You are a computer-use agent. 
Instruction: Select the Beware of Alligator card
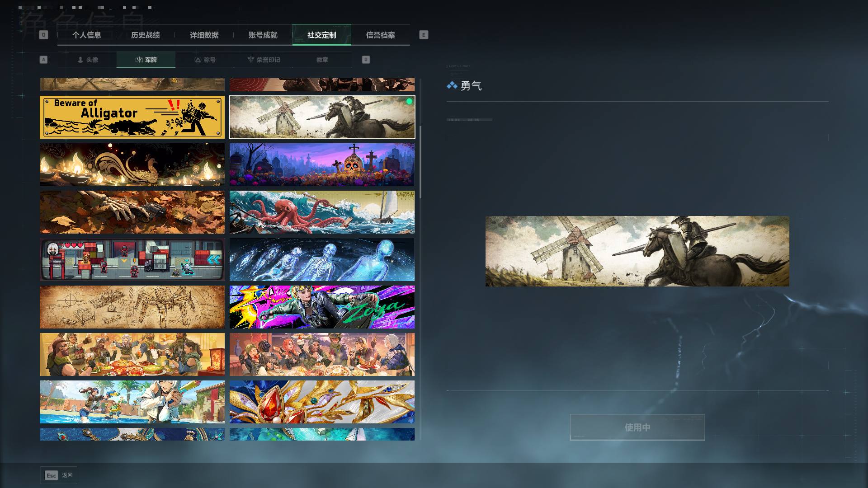(132, 117)
